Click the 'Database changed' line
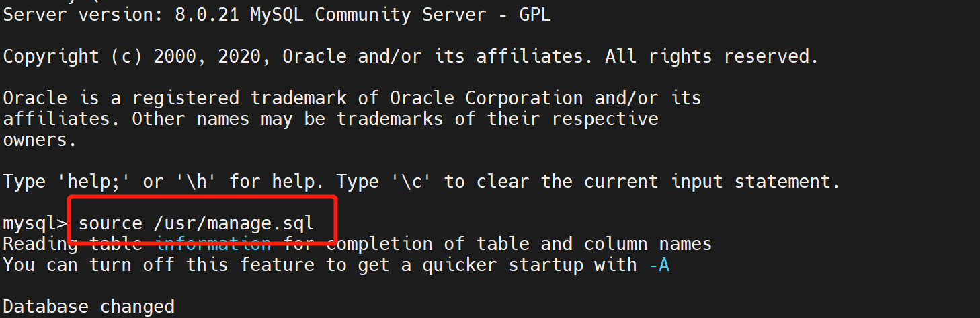The width and height of the screenshot is (980, 318). point(89,307)
